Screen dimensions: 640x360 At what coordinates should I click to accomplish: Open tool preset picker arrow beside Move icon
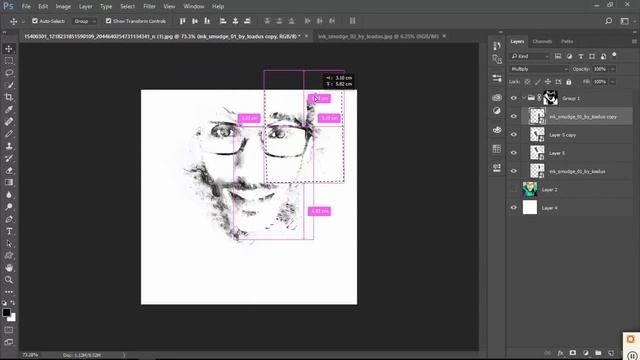coord(23,21)
